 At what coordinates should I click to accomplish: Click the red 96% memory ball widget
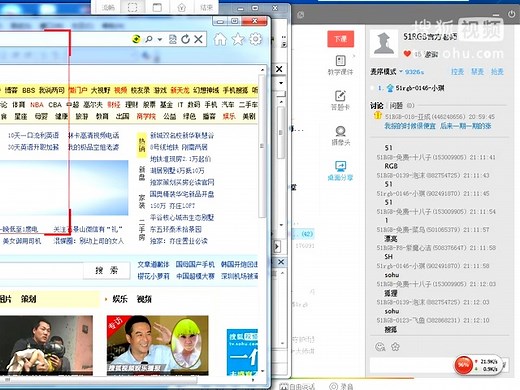click(x=463, y=365)
